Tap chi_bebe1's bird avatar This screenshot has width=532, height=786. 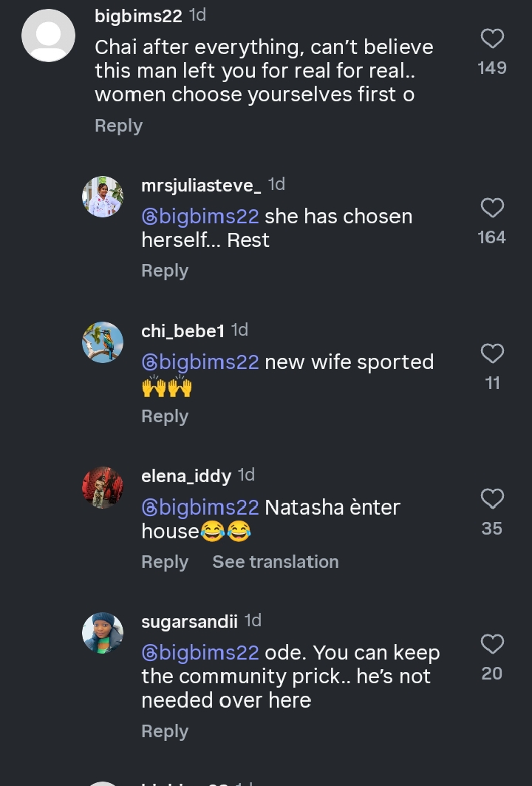click(103, 342)
